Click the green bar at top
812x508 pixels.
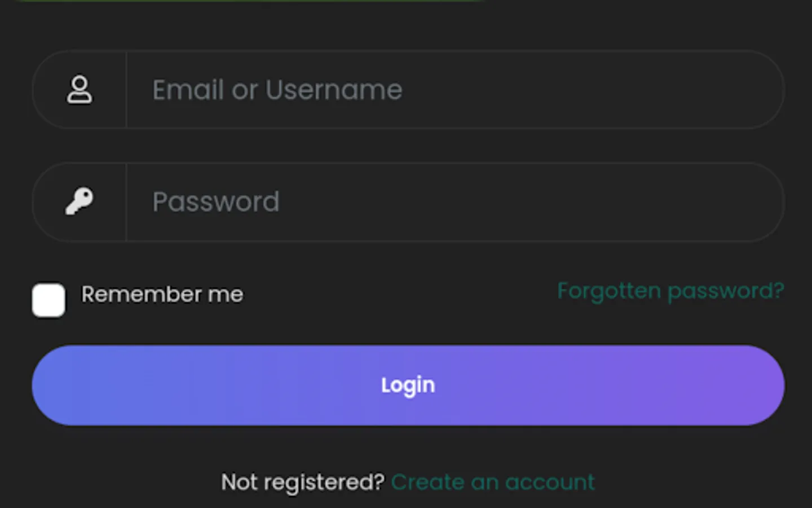[248, 1]
